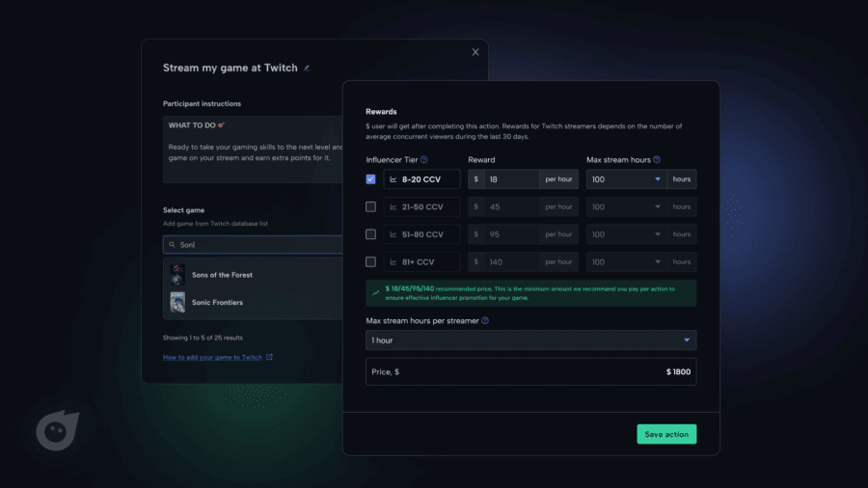Click the 51-80 CCV tier label

[422, 234]
